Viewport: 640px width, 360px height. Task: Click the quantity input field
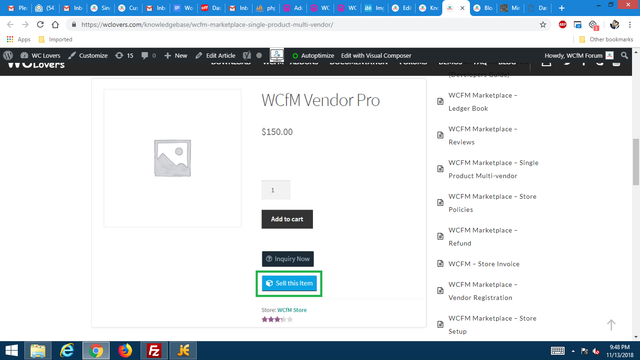pos(276,190)
